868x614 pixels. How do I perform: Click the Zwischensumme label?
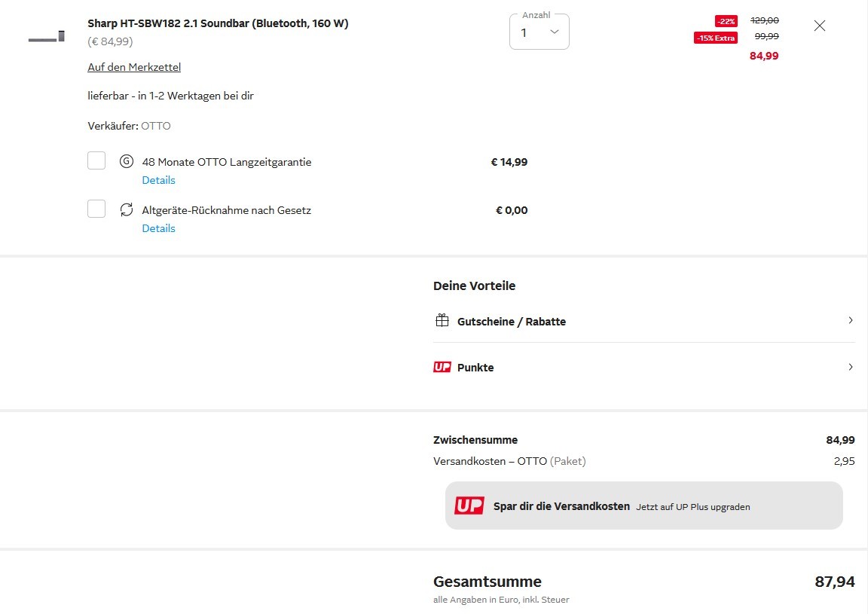click(475, 440)
